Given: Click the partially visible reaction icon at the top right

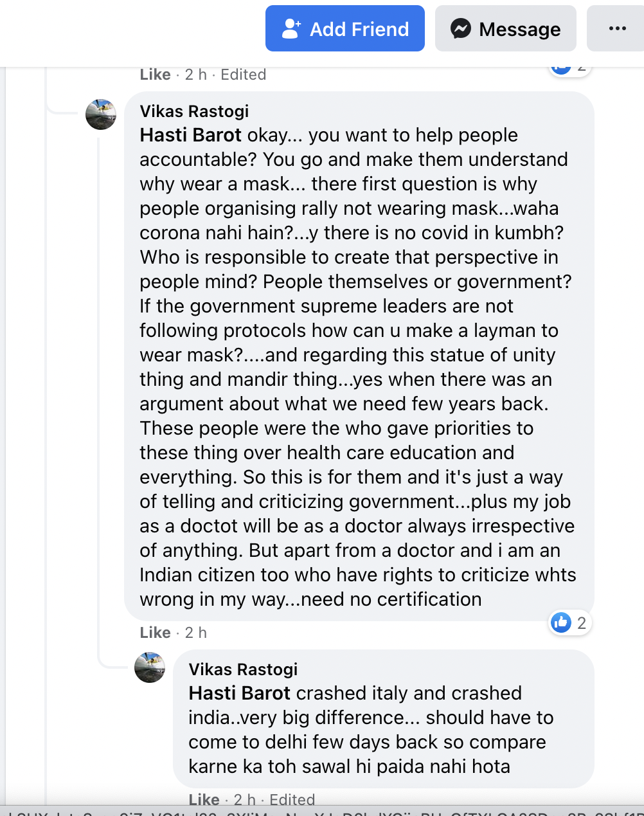Looking at the screenshot, I should [x=561, y=68].
